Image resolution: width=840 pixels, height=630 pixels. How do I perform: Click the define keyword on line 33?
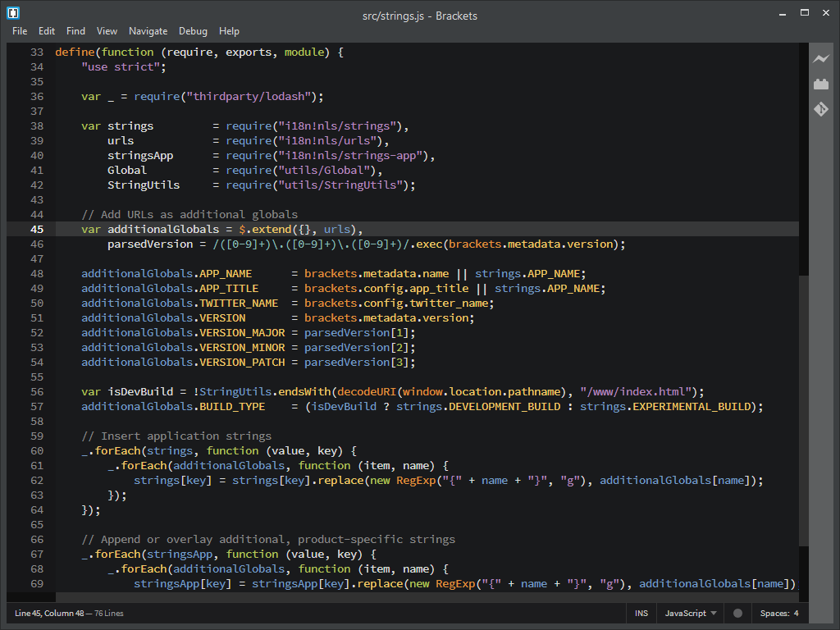pos(75,52)
